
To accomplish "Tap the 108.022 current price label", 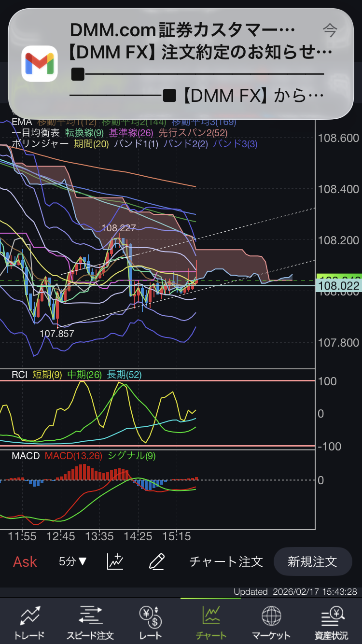I will (338, 286).
